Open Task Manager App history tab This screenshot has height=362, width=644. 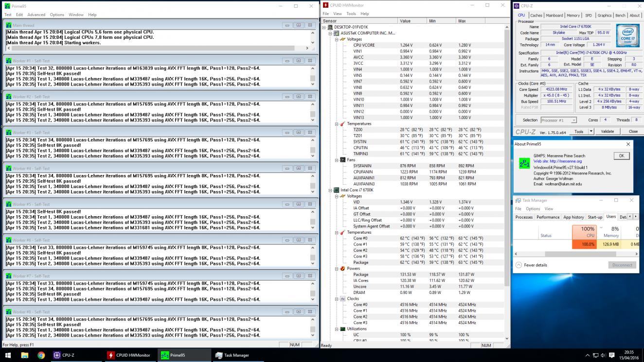(x=573, y=217)
